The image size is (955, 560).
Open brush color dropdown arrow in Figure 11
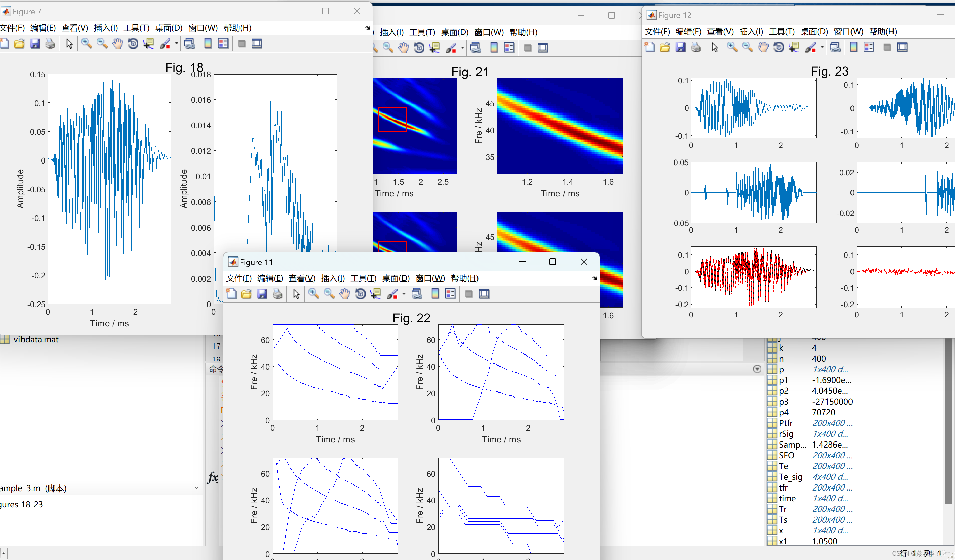[404, 294]
